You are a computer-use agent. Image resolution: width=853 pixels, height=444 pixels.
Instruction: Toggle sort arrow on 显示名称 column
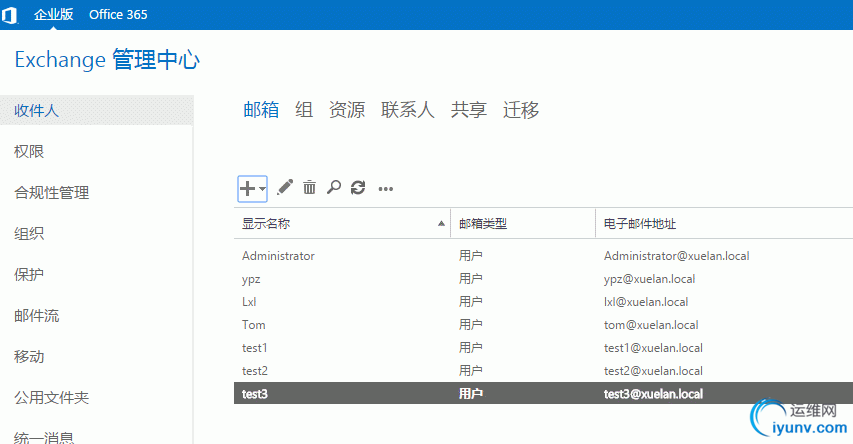click(441, 224)
